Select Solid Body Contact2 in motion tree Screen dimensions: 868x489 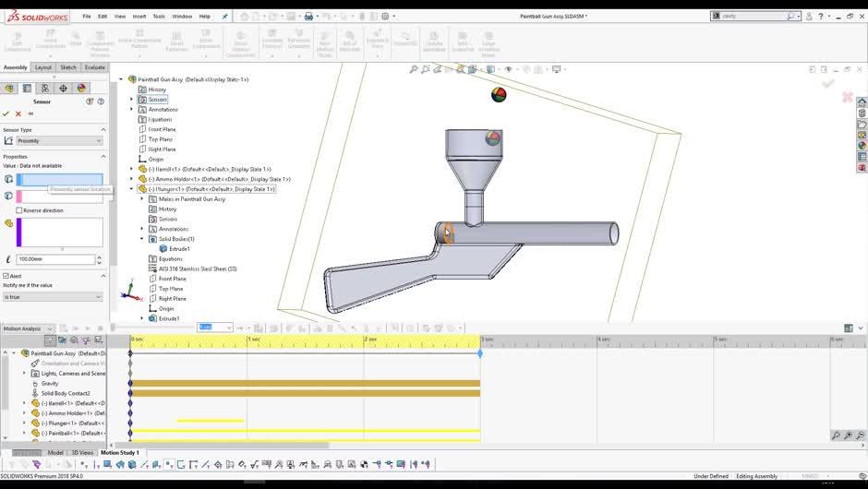[66, 393]
